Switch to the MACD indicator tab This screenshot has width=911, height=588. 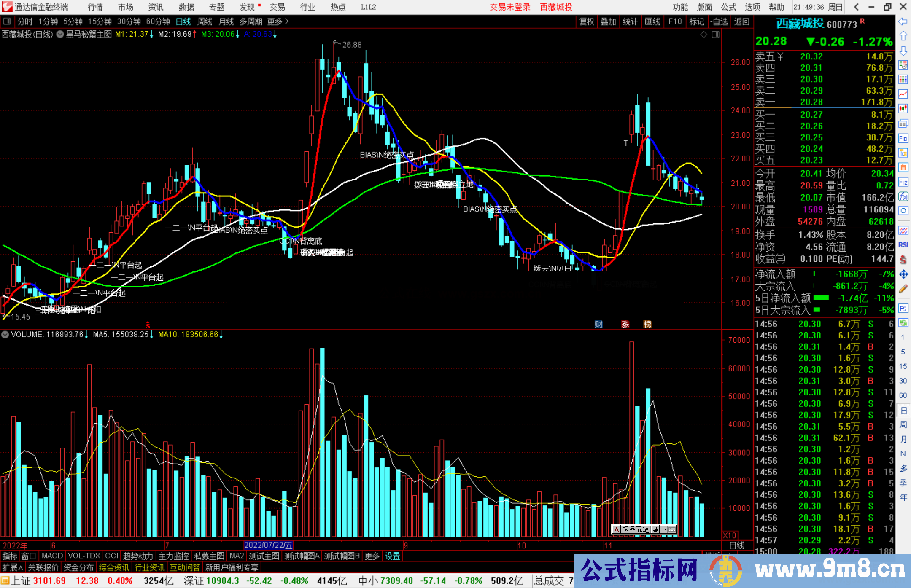coord(52,556)
